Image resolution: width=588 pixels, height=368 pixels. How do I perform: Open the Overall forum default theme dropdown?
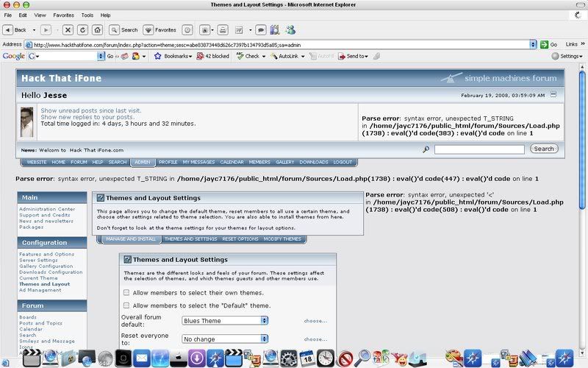coord(225,321)
